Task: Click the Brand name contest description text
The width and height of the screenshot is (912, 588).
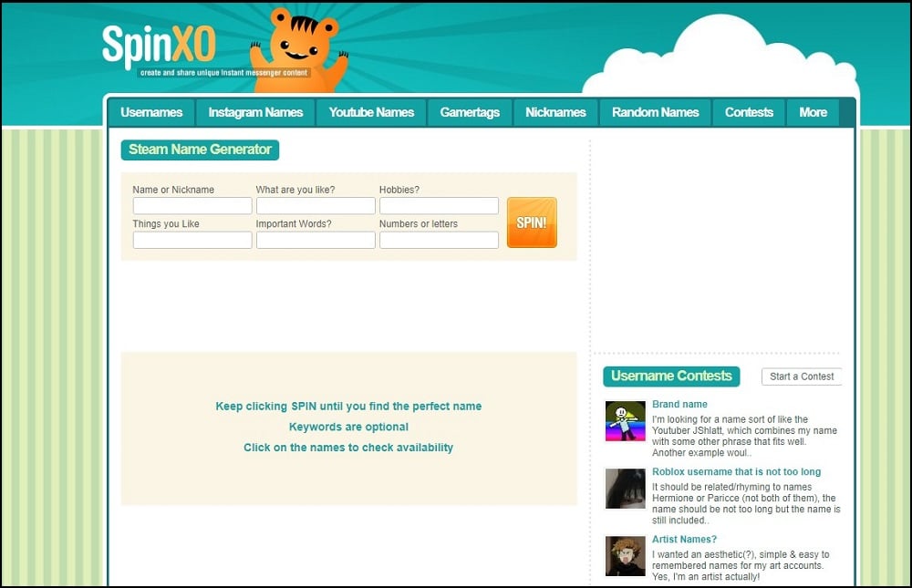Action: pyautogui.click(x=744, y=436)
